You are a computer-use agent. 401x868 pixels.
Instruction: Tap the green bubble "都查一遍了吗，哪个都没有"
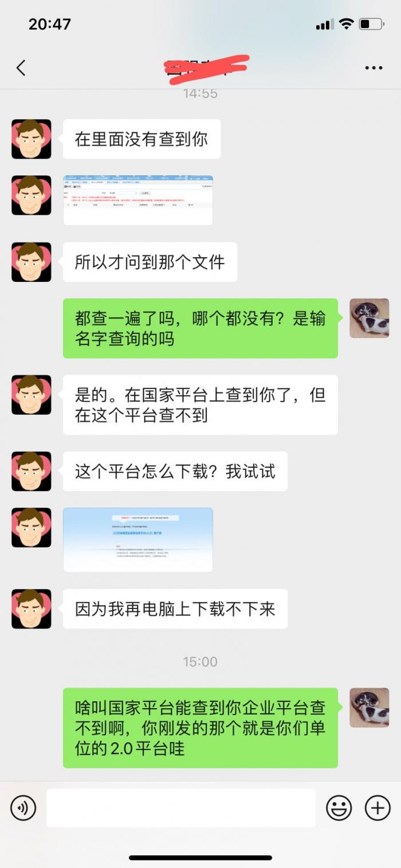tap(200, 328)
